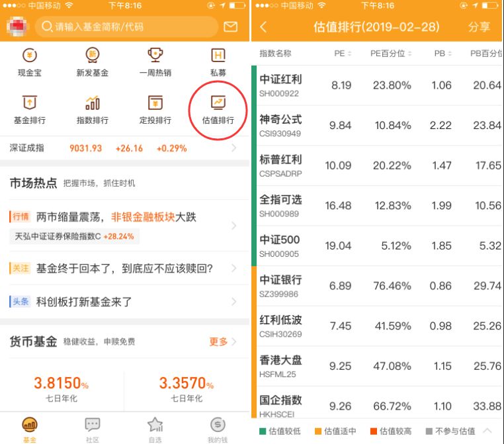Tap gray 不参与估值 legend swatch
Screen dimensions: 504x444
pos(429,431)
